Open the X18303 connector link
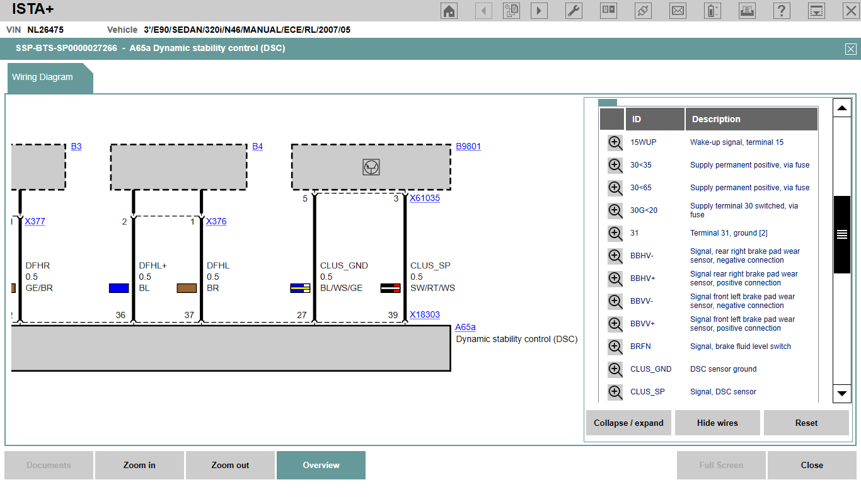861x504 pixels. coord(425,314)
